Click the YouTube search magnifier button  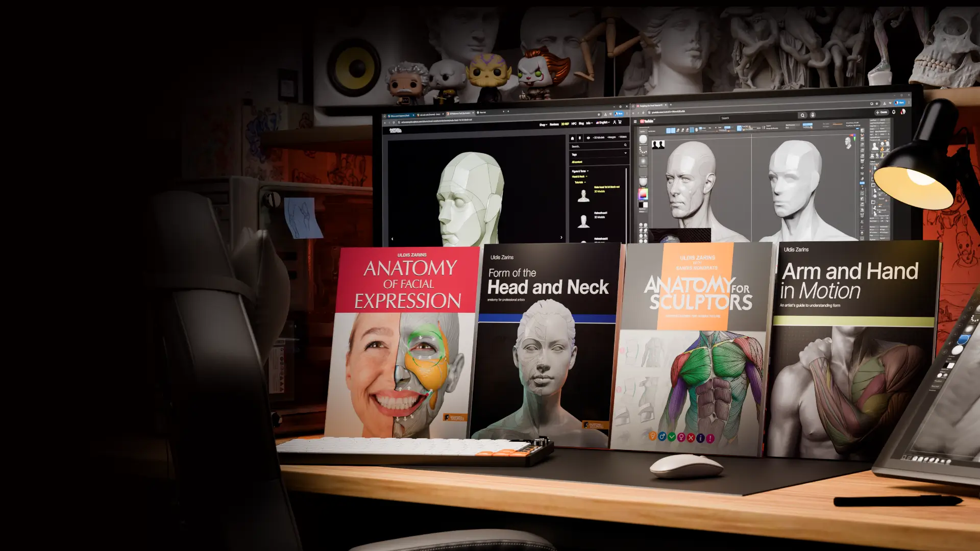coord(802,115)
